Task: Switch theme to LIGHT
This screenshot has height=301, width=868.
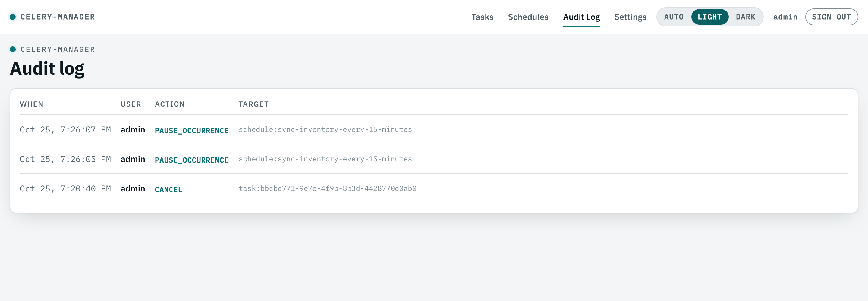Action: point(710,17)
